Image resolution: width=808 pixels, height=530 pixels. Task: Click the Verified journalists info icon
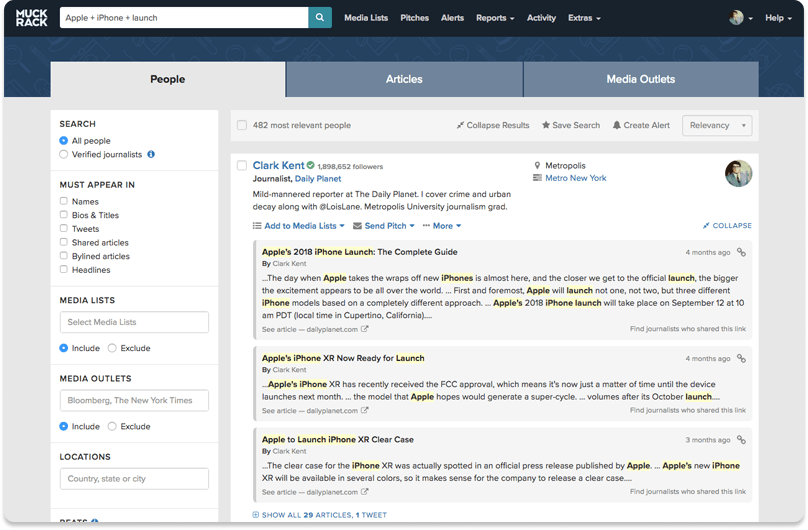[151, 155]
